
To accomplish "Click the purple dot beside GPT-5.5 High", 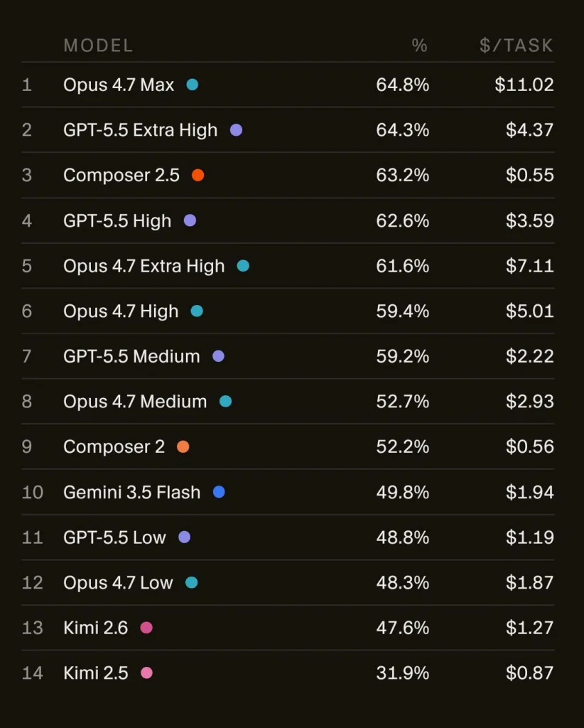I will [190, 220].
